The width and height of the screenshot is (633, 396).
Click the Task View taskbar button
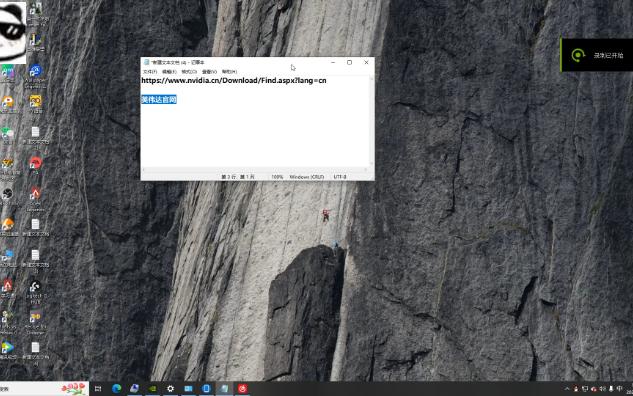pos(98,389)
